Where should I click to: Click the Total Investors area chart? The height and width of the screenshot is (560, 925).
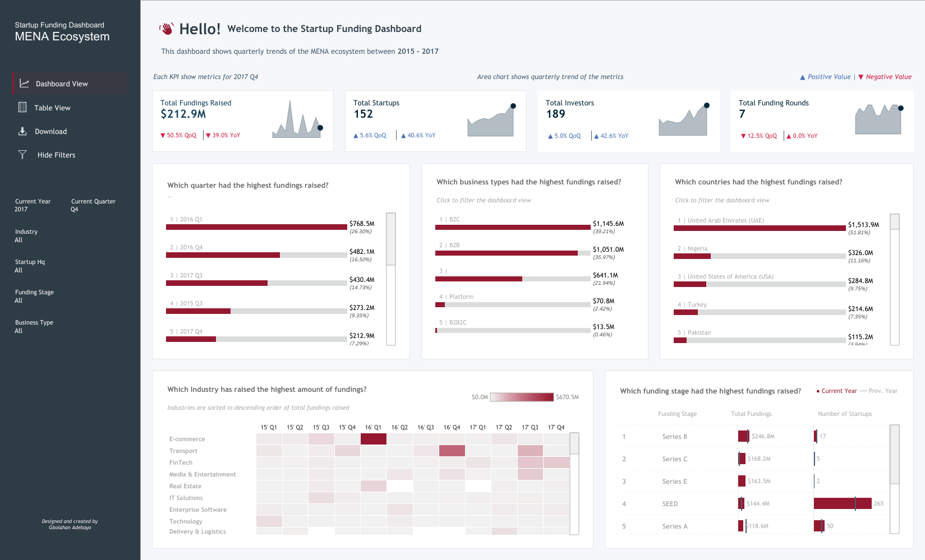[x=683, y=121]
